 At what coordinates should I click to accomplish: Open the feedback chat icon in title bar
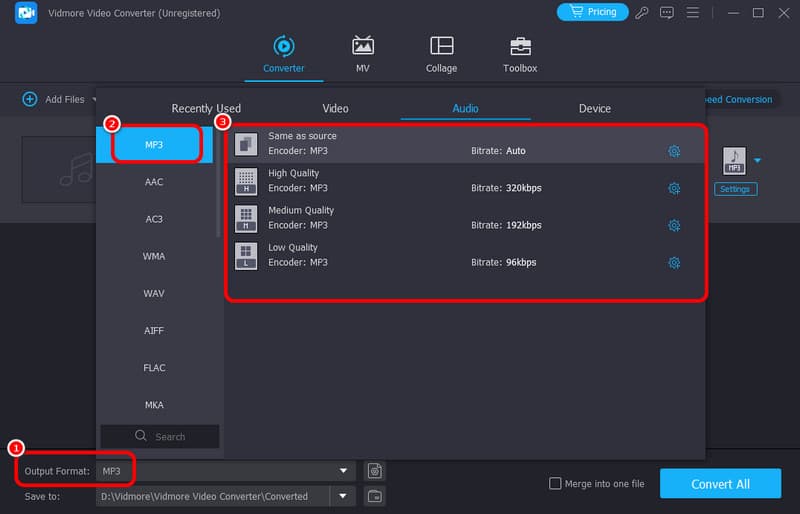click(666, 13)
